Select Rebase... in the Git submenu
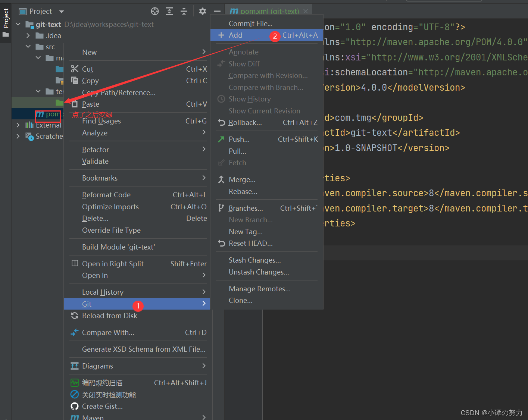The height and width of the screenshot is (420, 528). point(266,191)
